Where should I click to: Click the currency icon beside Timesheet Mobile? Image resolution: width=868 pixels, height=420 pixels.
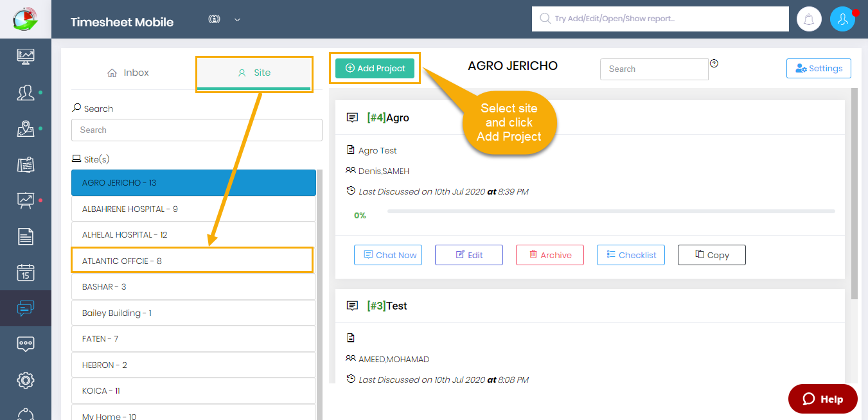point(215,19)
